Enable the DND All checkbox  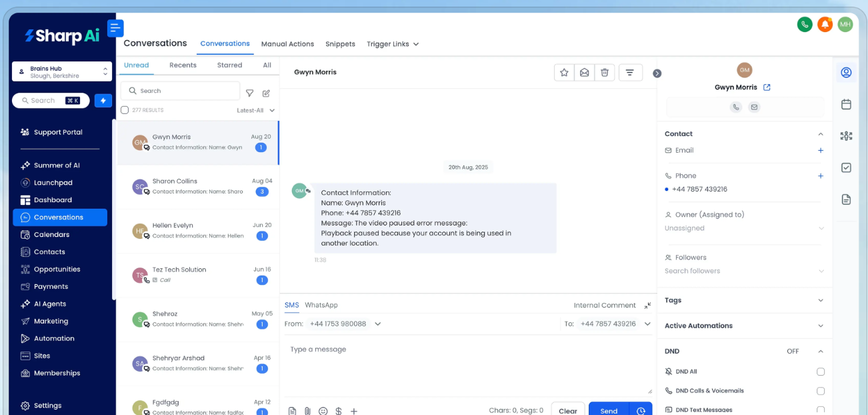tap(820, 372)
